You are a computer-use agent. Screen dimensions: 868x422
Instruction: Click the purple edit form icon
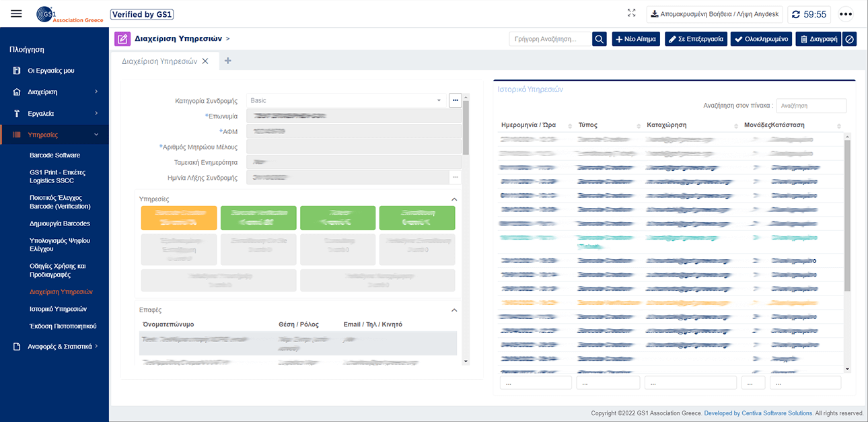click(x=122, y=39)
